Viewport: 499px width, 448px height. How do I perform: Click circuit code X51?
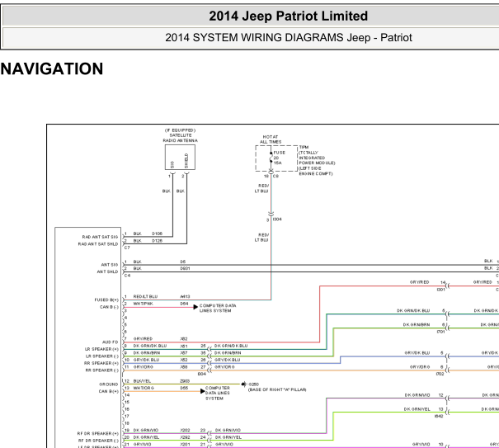click(x=184, y=346)
